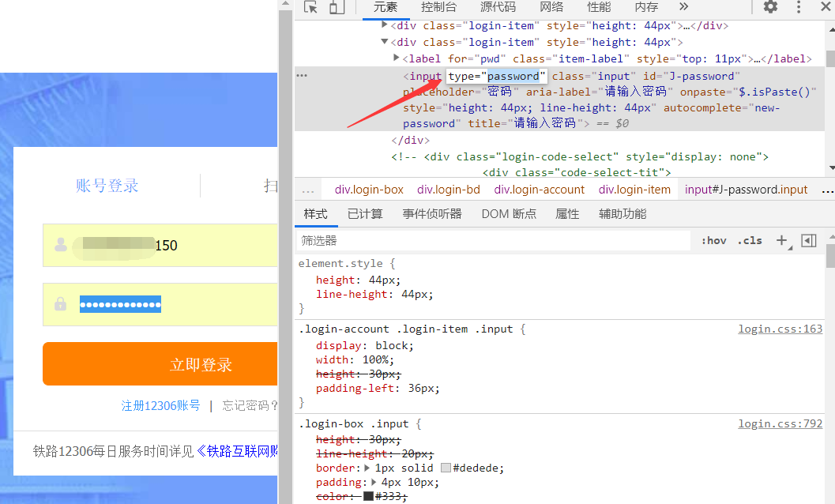Toggle the device toolbar emulation icon
The image size is (835, 504).
[x=337, y=7]
